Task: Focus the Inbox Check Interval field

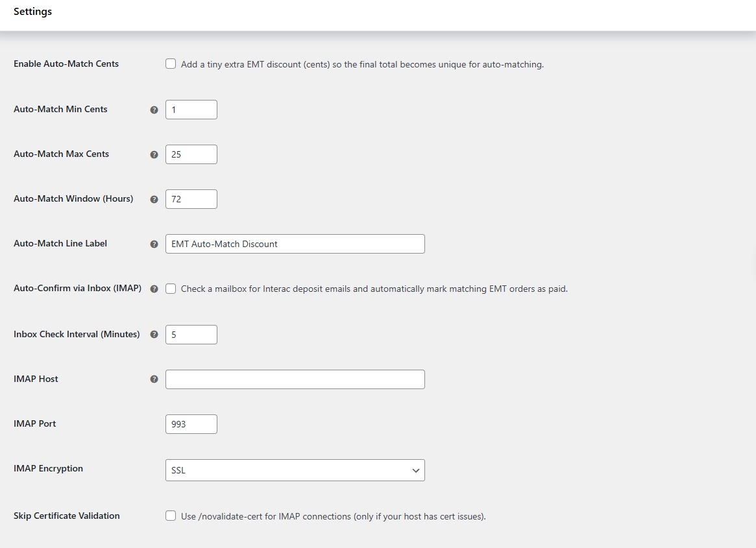Action: [191, 335]
